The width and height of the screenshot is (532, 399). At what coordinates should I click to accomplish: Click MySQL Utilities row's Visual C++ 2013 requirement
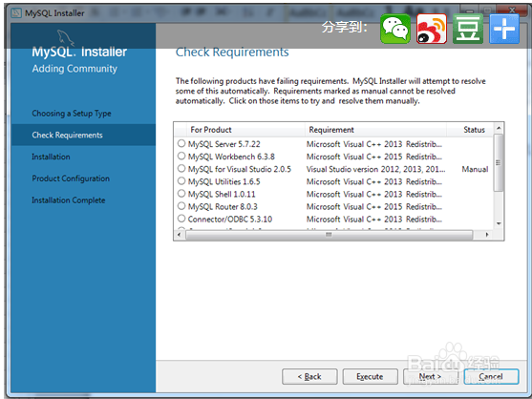[x=374, y=181]
